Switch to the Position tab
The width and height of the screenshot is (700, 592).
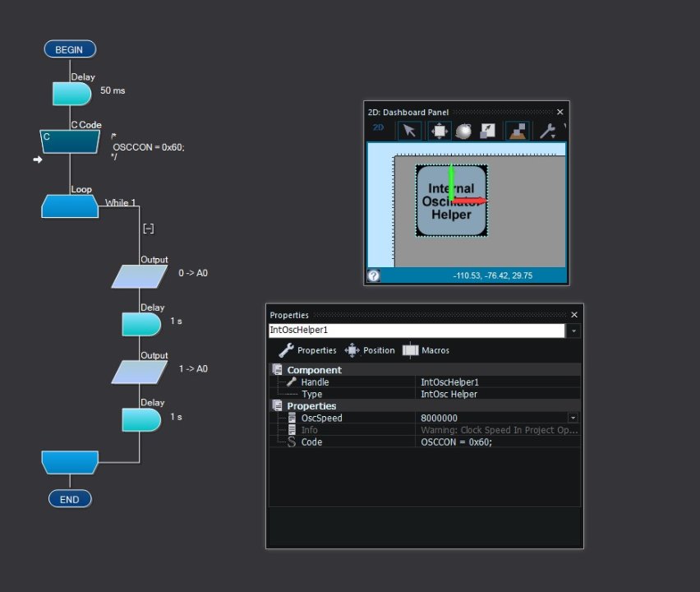pos(370,350)
